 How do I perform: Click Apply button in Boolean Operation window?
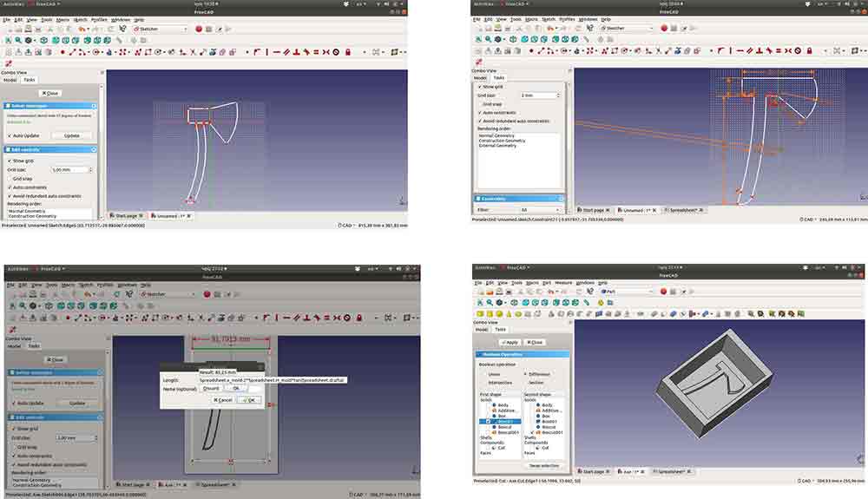[510, 343]
